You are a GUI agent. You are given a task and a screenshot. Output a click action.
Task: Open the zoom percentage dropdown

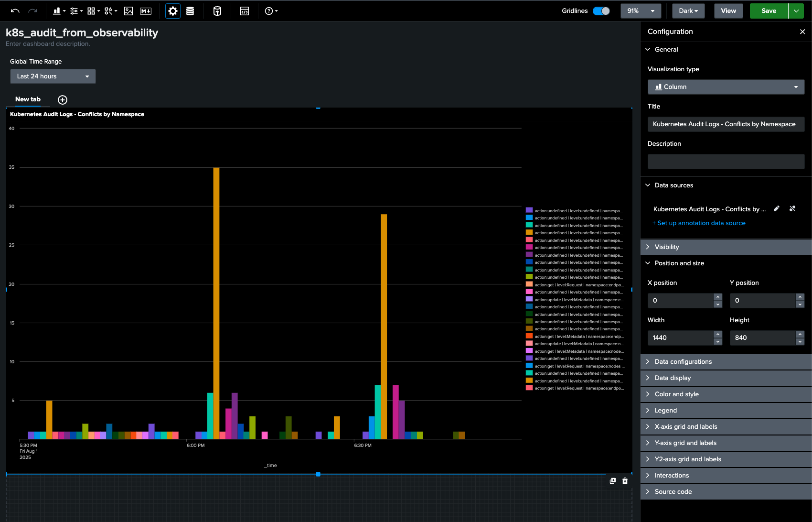coord(641,11)
